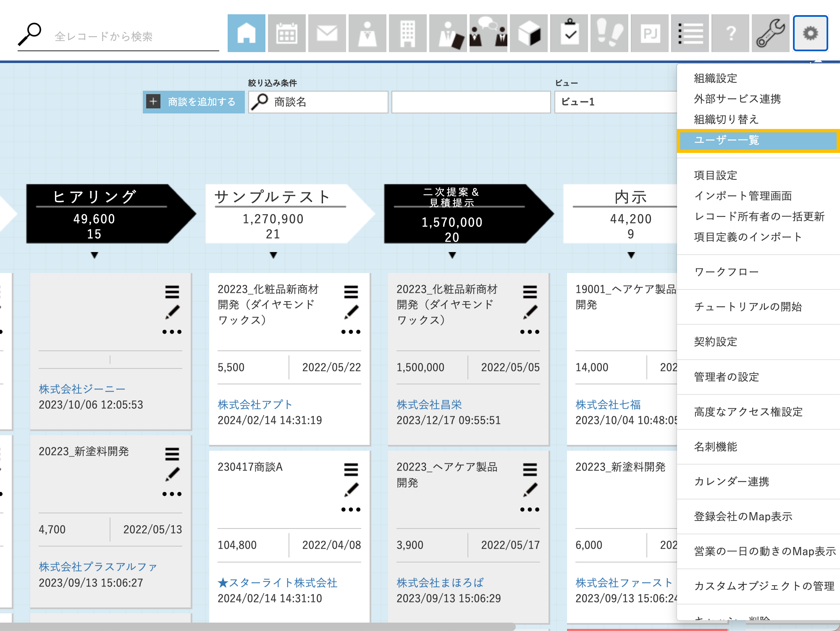Open the list view icon in toolbar
The height and width of the screenshot is (631, 840).
pos(690,33)
